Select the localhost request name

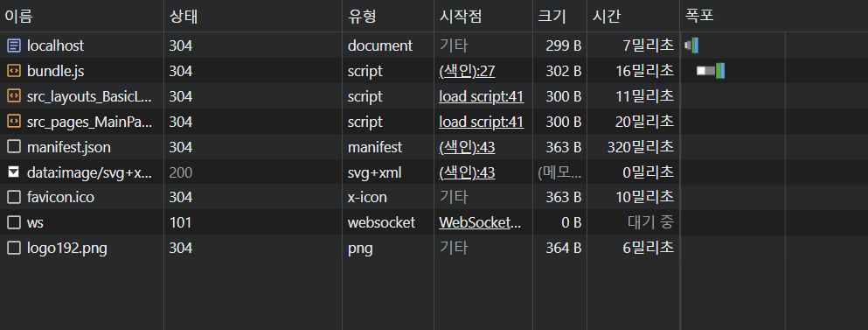point(55,46)
